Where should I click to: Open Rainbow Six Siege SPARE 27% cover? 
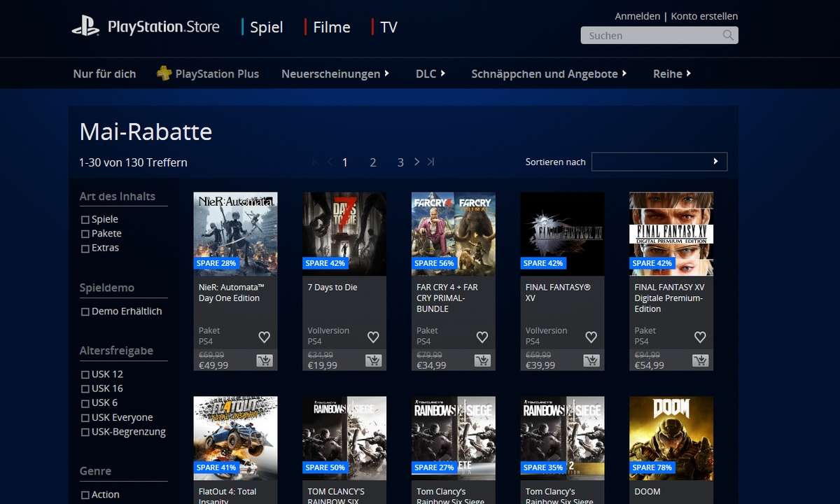(x=454, y=438)
